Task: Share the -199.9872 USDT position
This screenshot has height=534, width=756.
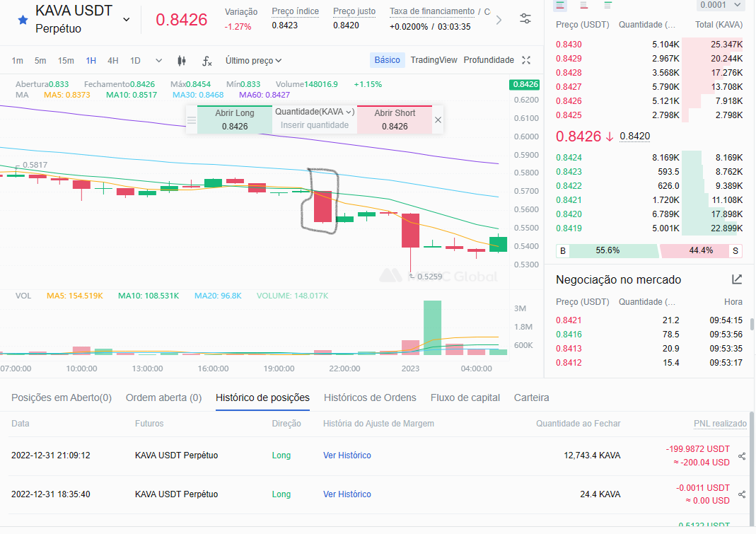Action: 742,456
